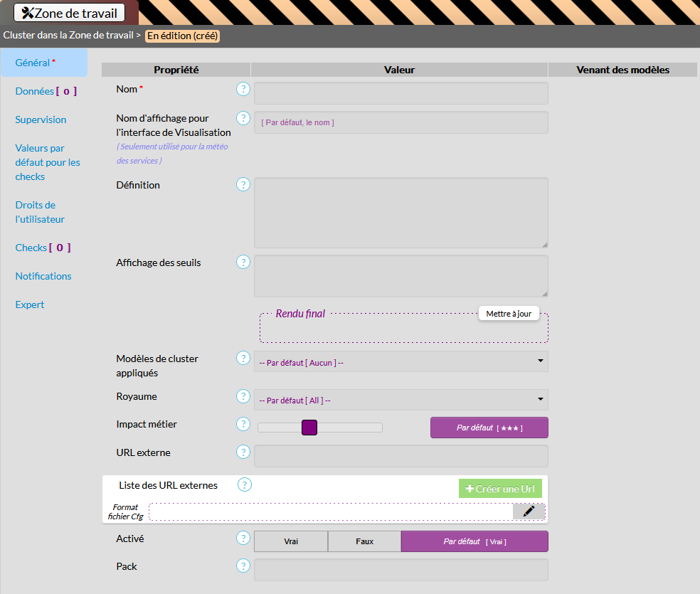Click pencil edit icon in Format fichier Cfg
The width and height of the screenshot is (700, 594).
[x=529, y=511]
